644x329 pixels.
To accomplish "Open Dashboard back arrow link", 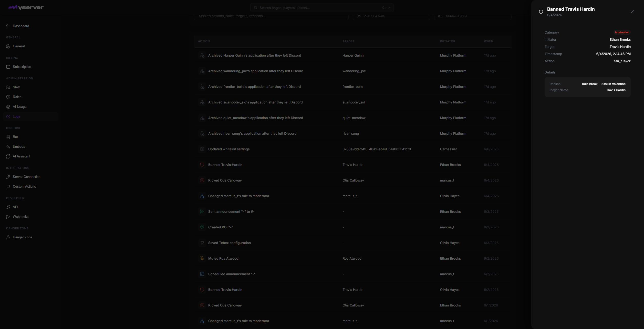I will click(x=17, y=26).
